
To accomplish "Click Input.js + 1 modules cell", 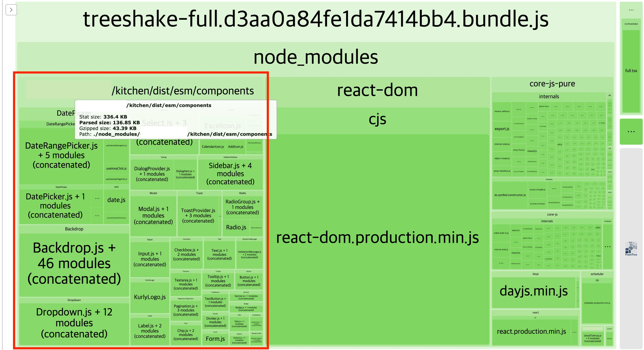I will click(150, 259).
